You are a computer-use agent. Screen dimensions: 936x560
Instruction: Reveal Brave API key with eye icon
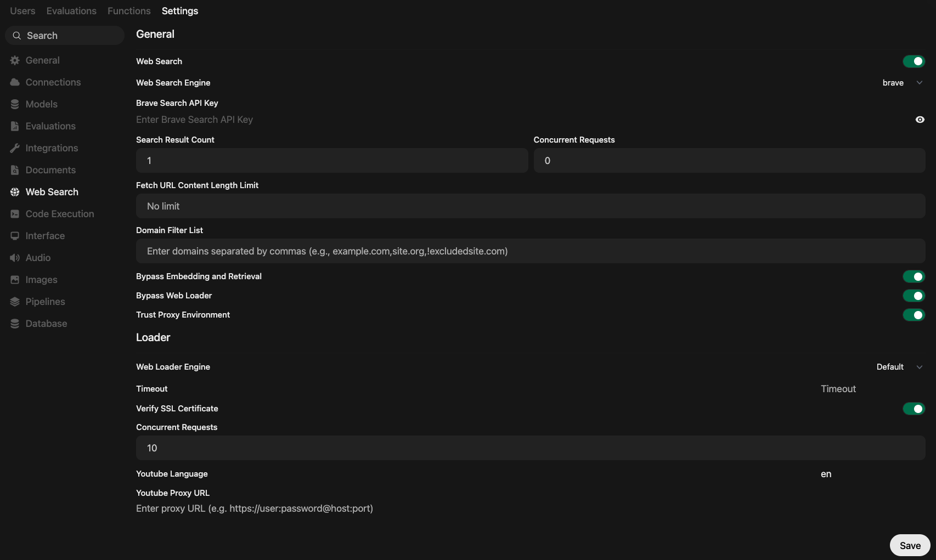(920, 120)
